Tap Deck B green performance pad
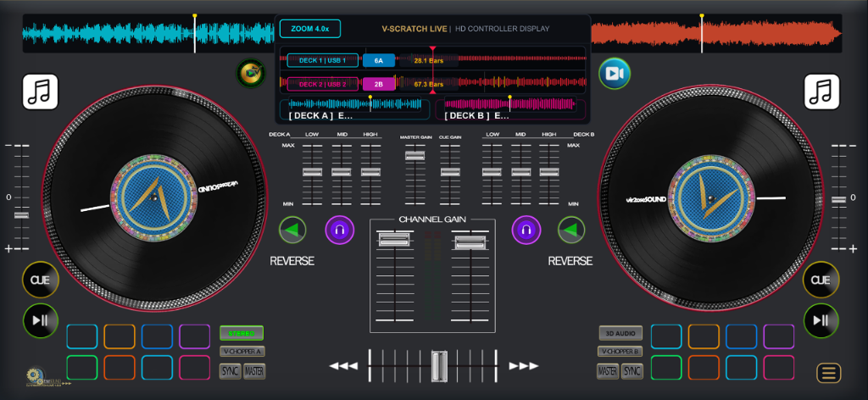The image size is (868, 400). tap(666, 367)
